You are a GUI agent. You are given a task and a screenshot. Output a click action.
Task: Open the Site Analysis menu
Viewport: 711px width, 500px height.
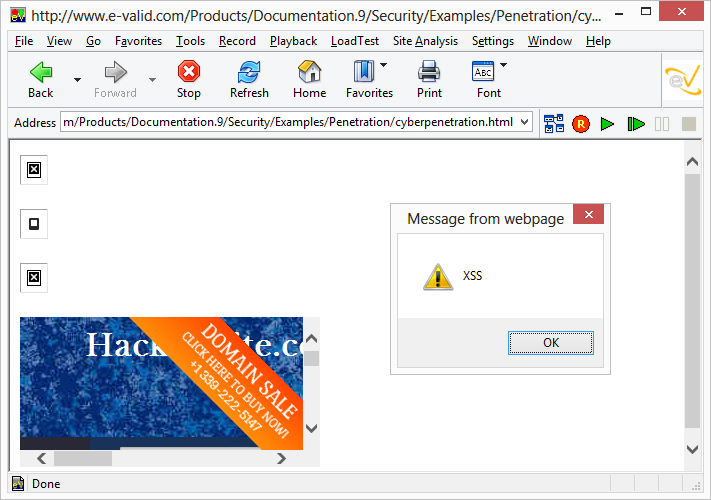425,41
